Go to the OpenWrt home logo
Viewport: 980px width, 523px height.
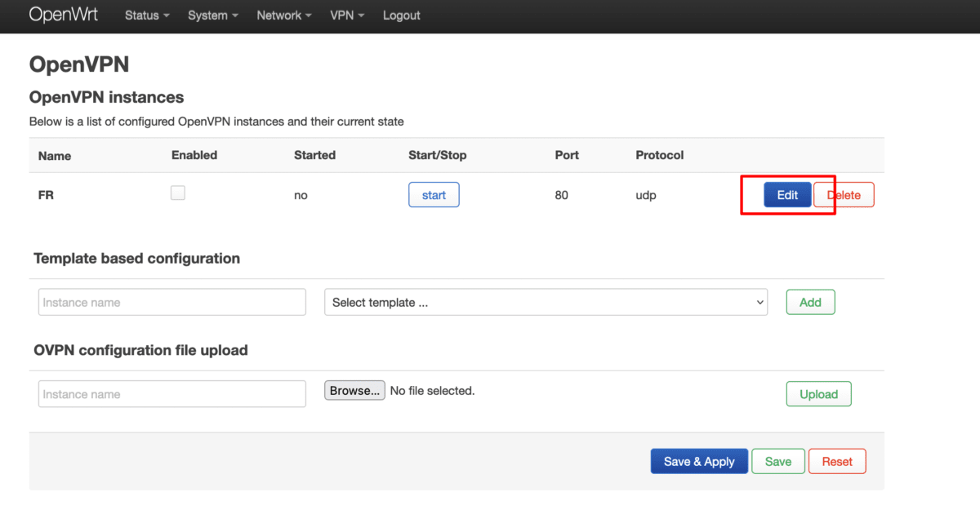tap(64, 15)
